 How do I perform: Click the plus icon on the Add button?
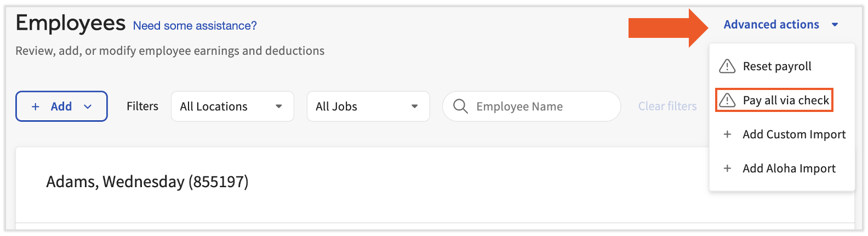36,106
